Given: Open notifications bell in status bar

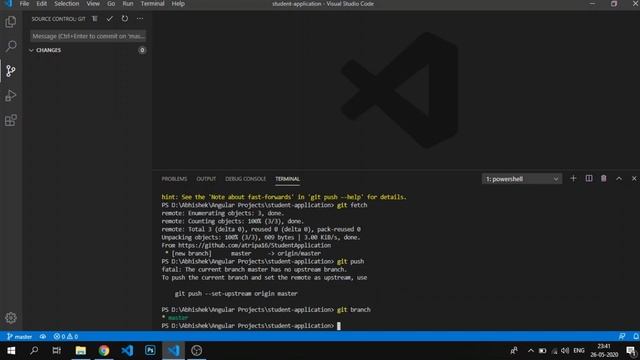Looking at the screenshot, I should [636, 336].
